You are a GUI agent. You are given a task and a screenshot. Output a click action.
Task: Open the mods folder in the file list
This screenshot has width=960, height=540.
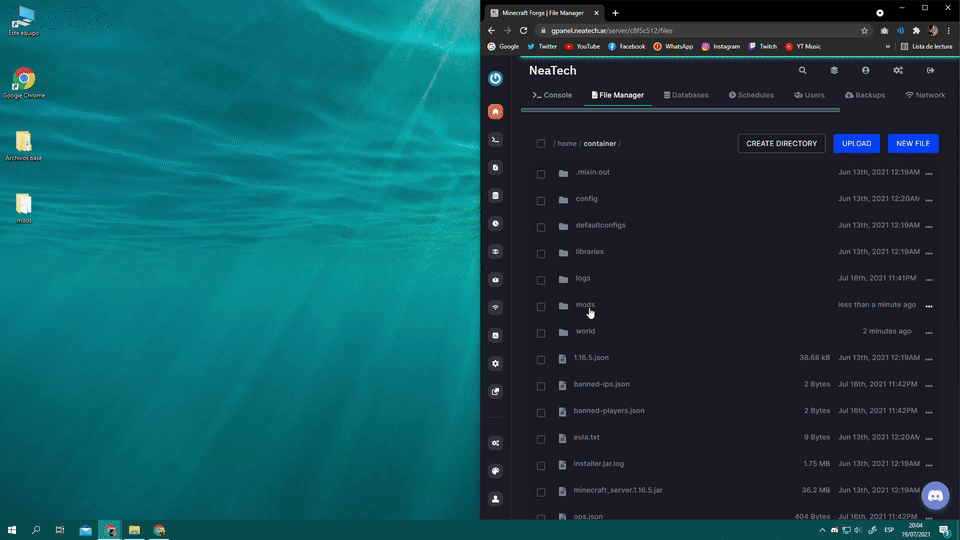click(x=585, y=304)
